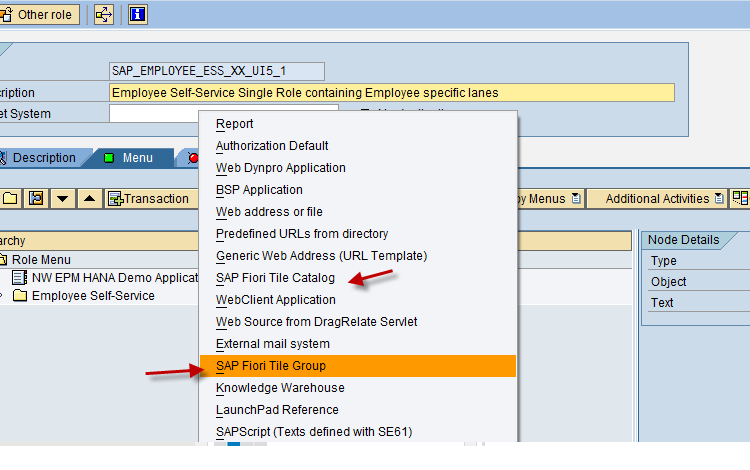This screenshot has height=470, width=750.
Task: Expand the Employee Self-Service folder
Action: pos(2,296)
